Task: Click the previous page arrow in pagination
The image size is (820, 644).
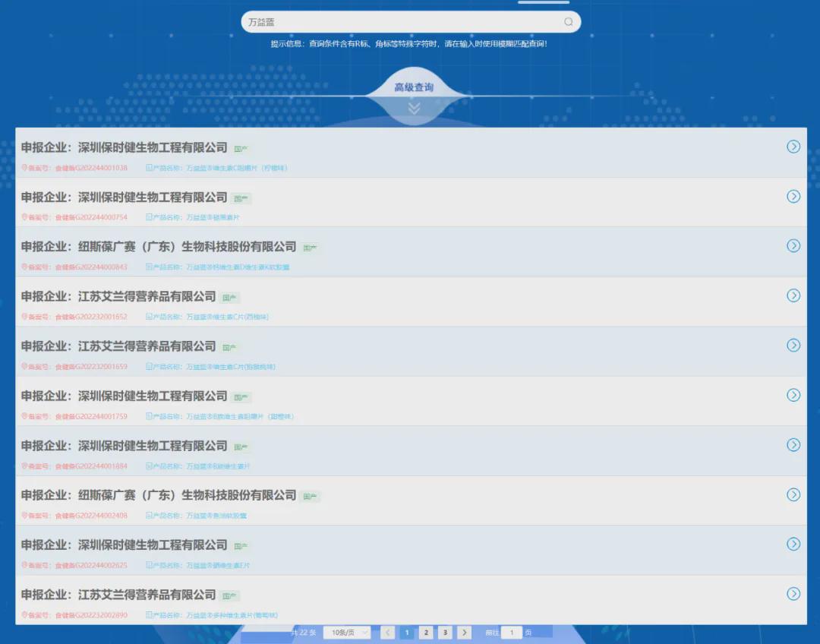Action: coord(388,633)
